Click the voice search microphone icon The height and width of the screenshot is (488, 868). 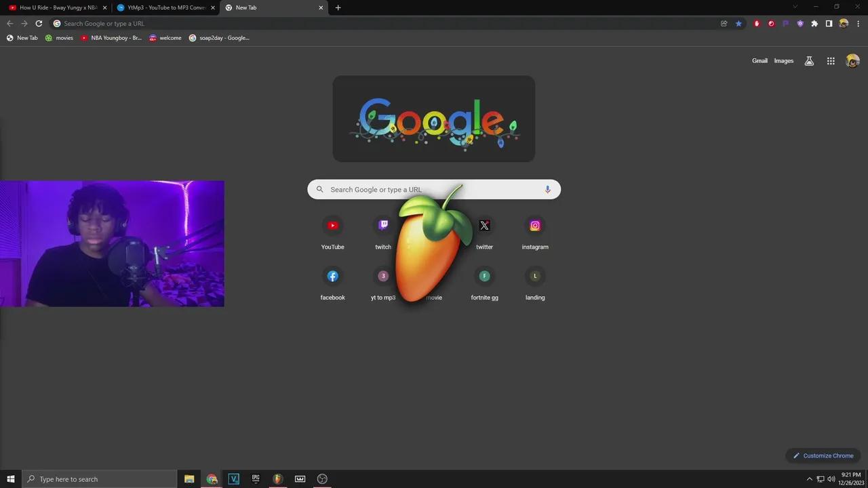click(547, 190)
